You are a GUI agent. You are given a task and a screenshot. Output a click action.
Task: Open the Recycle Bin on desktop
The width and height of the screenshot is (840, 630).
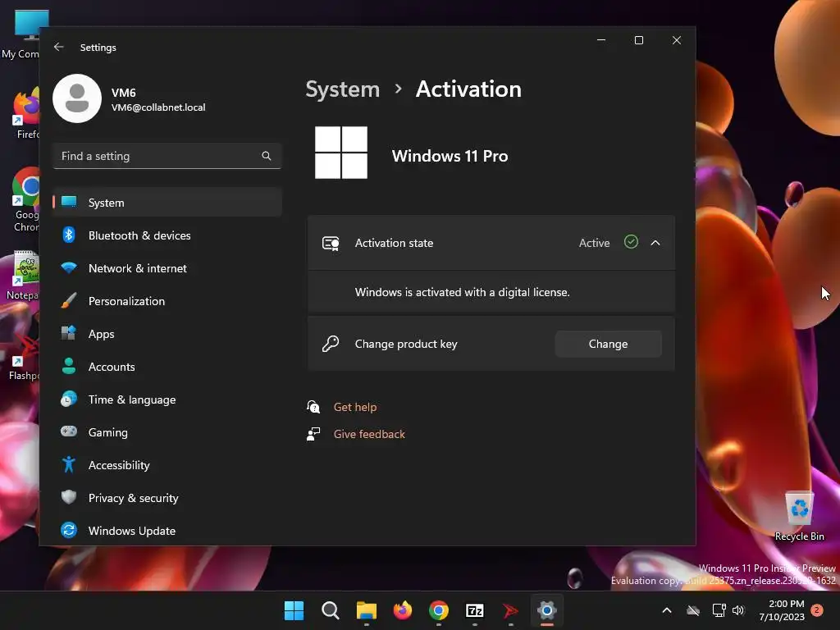[x=799, y=517]
